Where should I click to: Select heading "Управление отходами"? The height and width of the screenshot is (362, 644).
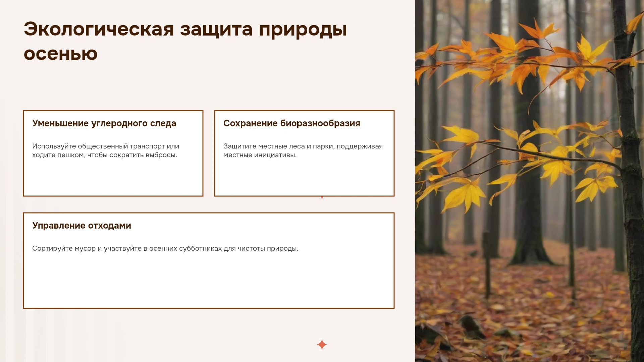(x=82, y=226)
